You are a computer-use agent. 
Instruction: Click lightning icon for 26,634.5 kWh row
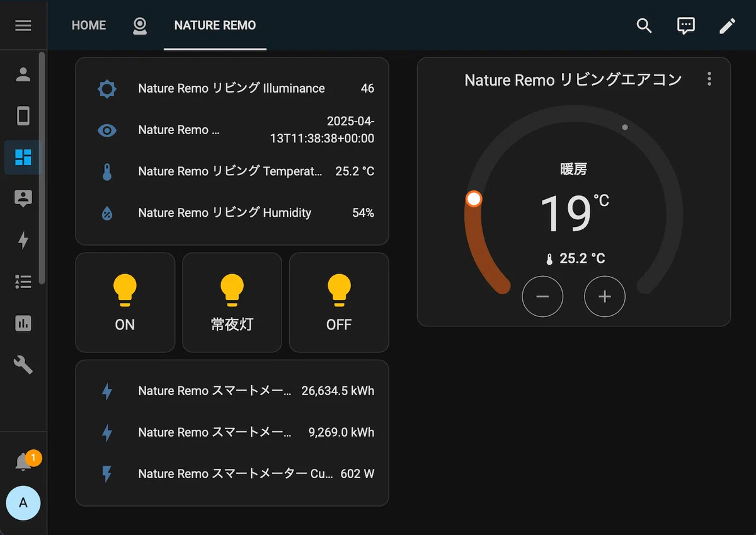107,391
